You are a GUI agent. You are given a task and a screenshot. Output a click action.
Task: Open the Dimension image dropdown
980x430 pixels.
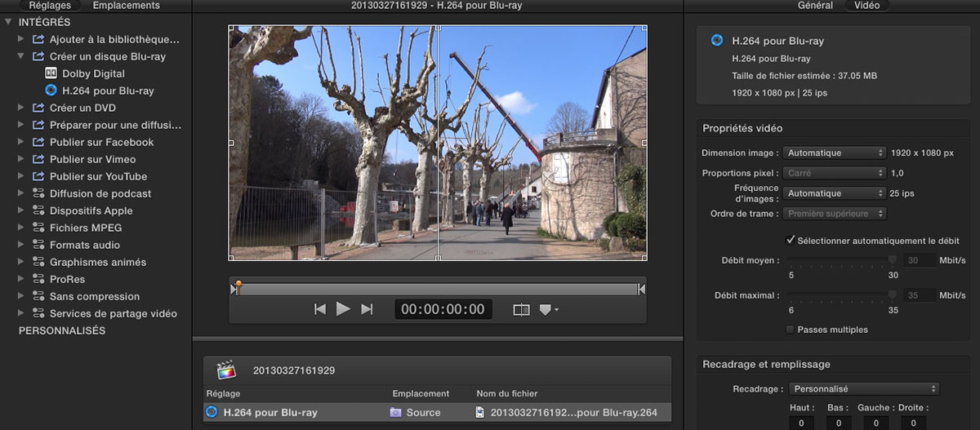click(834, 153)
